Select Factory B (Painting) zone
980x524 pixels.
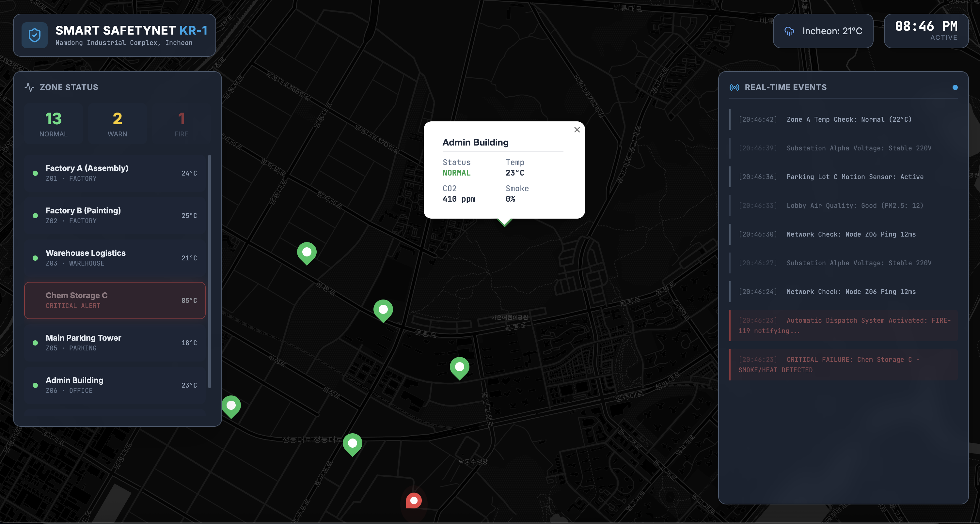click(115, 216)
